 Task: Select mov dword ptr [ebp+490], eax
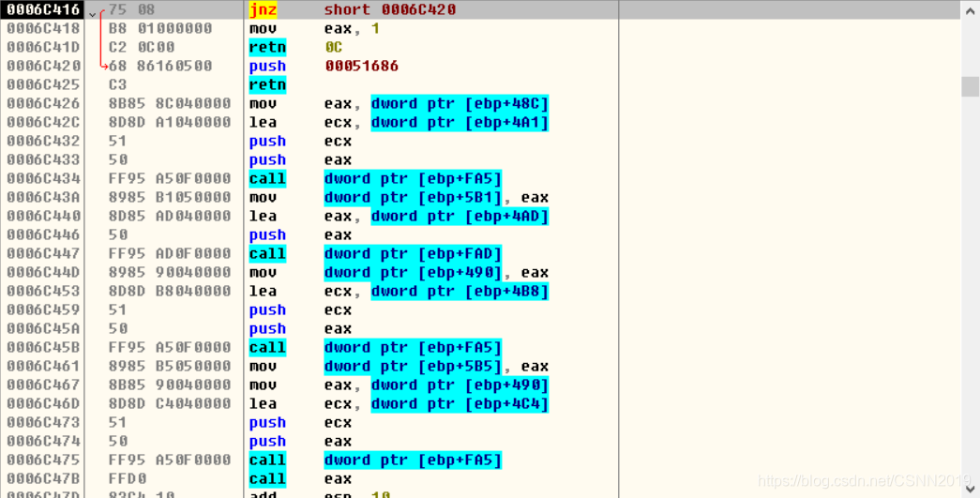tap(399, 272)
